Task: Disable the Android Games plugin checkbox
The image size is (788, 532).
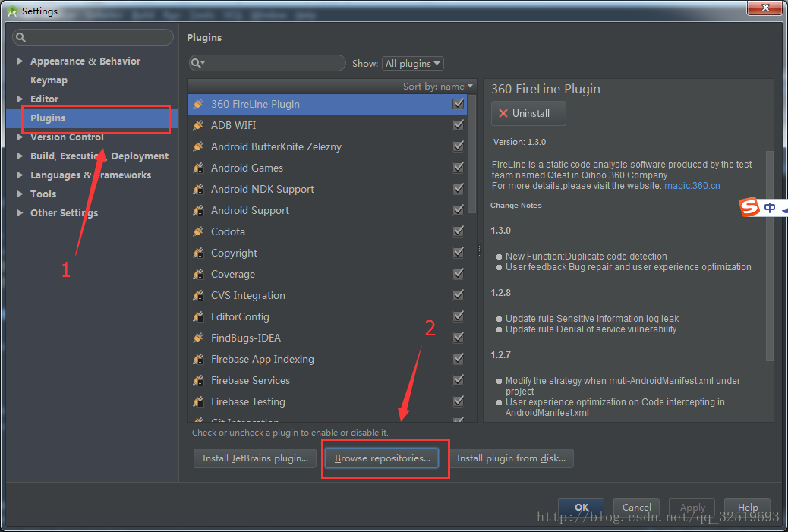Action: click(459, 167)
